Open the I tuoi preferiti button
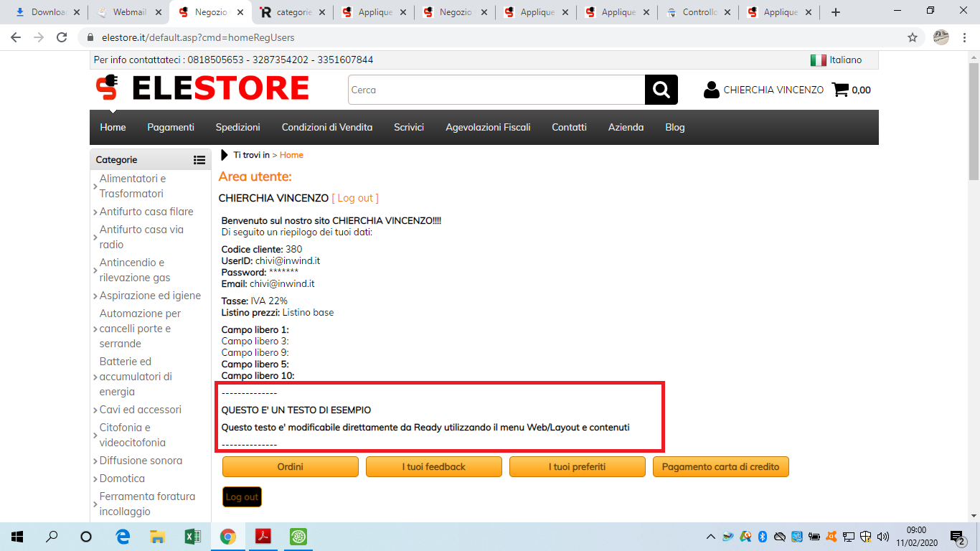Screen dimensions: 980x551 (578, 466)
